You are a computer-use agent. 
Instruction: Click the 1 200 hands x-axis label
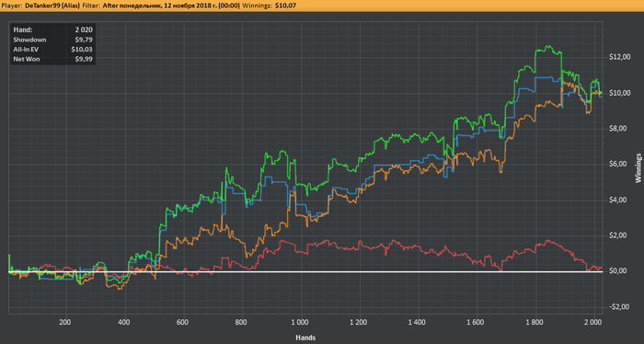coord(359,322)
